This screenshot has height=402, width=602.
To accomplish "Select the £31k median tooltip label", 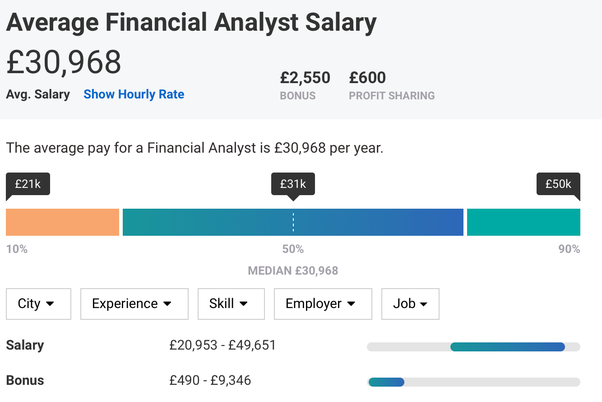I will coord(292,184).
